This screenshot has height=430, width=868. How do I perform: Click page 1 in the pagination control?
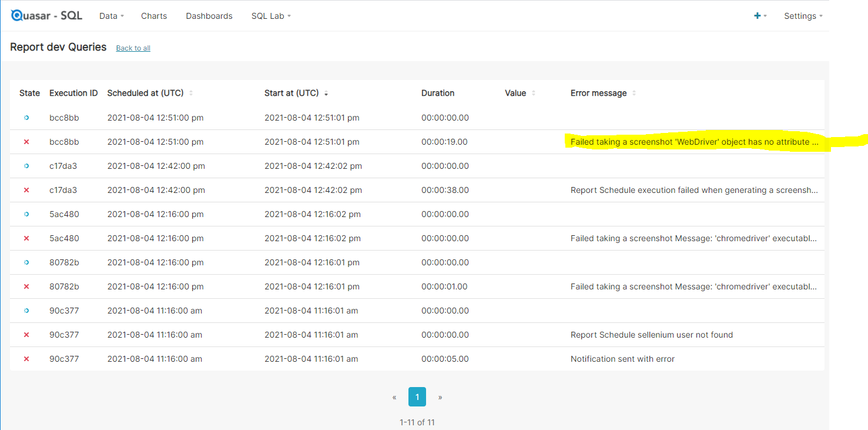pos(417,397)
